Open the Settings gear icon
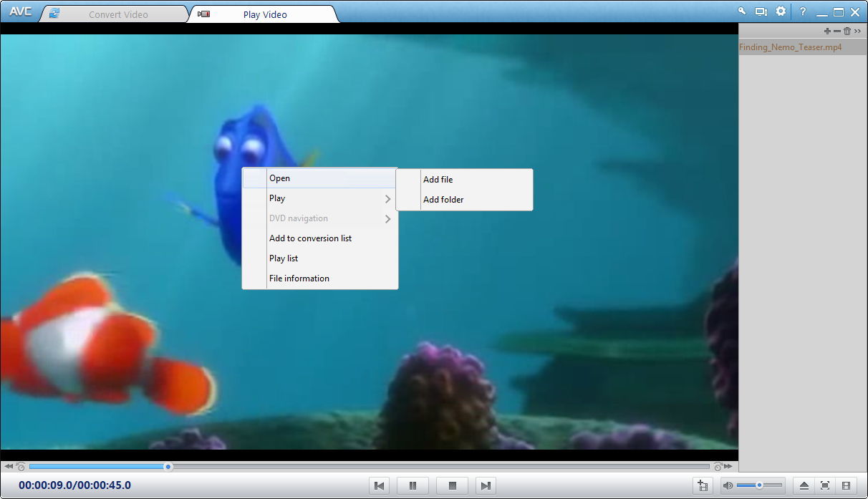The image size is (868, 499). (x=780, y=11)
